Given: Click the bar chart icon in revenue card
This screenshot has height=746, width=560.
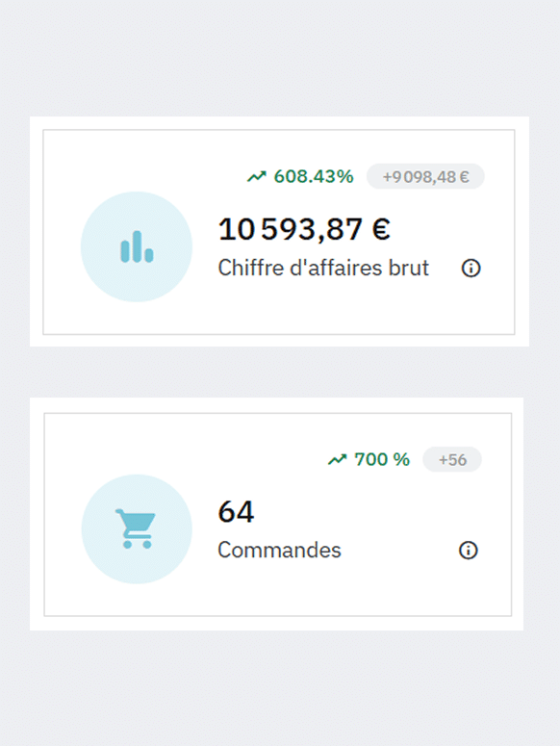Looking at the screenshot, I should click(x=137, y=246).
